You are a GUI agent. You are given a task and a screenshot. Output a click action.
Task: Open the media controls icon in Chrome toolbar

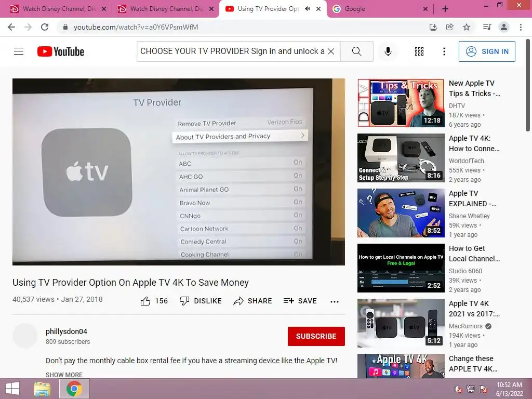point(487,27)
